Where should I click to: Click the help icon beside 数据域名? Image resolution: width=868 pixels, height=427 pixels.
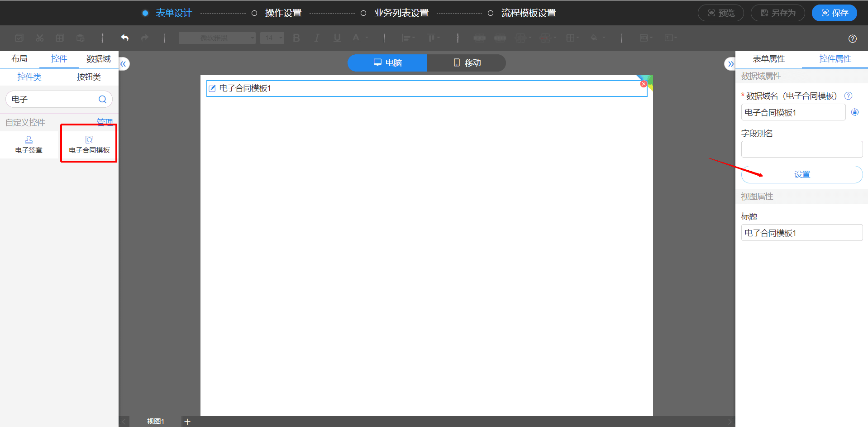849,96
